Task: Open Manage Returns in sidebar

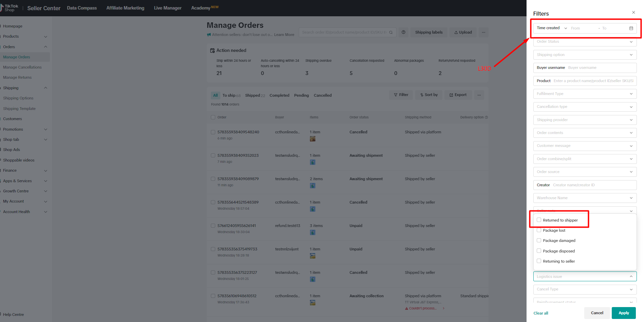Action: (x=17, y=77)
